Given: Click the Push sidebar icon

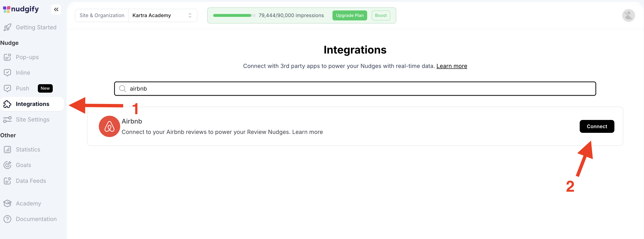Looking at the screenshot, I should (x=7, y=88).
